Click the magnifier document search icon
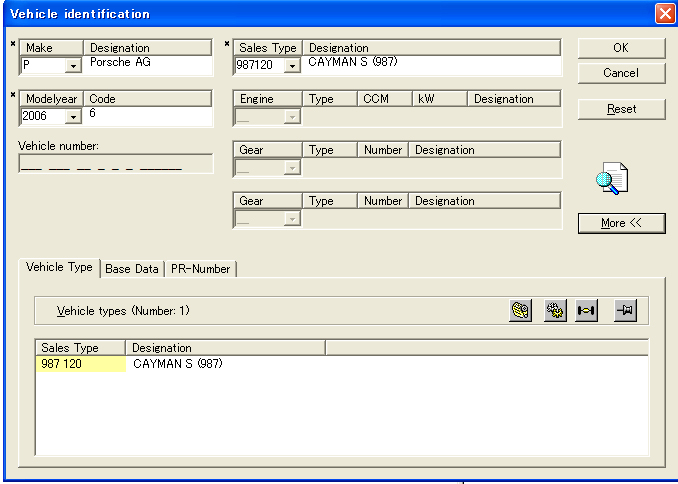 611,179
